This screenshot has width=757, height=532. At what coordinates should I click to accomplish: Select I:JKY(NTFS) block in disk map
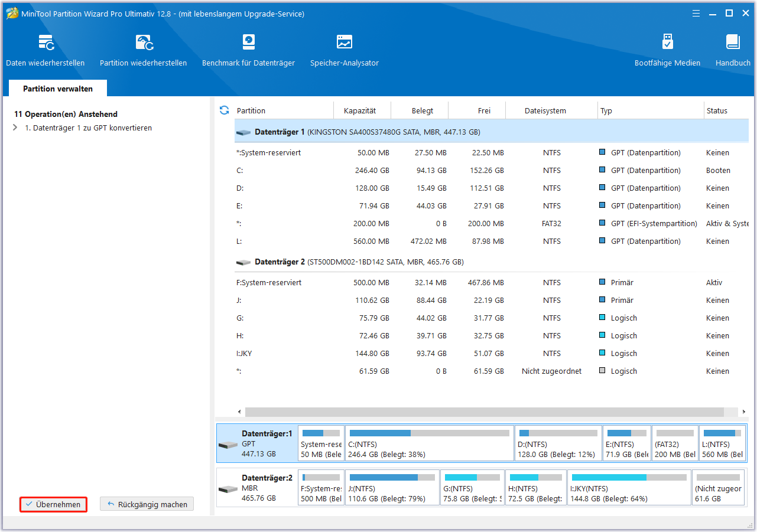click(629, 488)
